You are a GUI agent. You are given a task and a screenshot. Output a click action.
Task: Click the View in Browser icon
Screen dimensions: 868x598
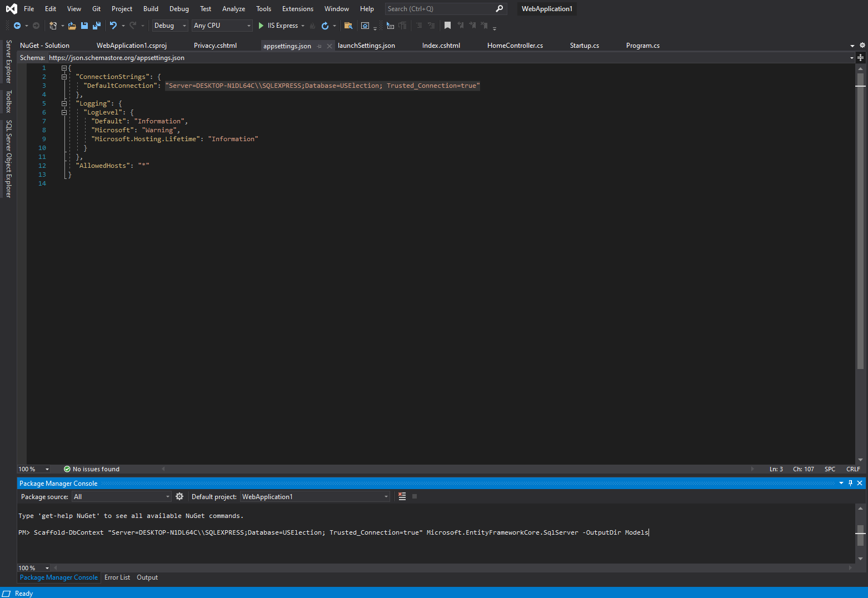(365, 26)
